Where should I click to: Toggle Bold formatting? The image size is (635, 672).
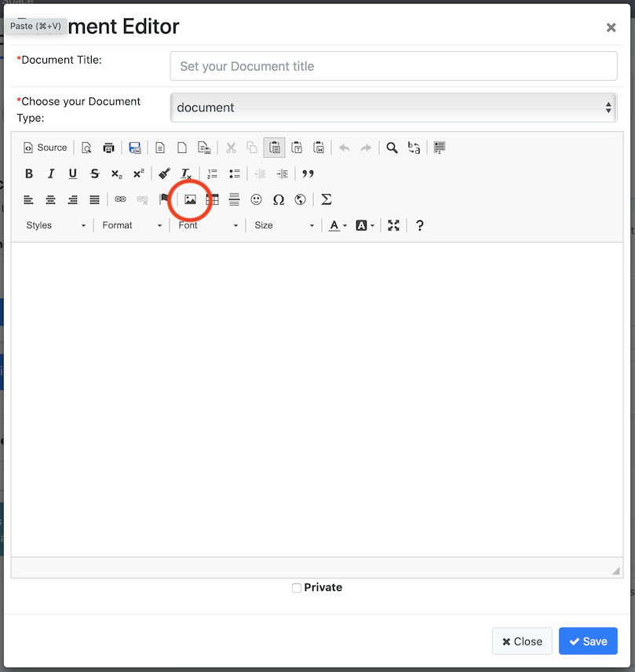click(x=29, y=173)
